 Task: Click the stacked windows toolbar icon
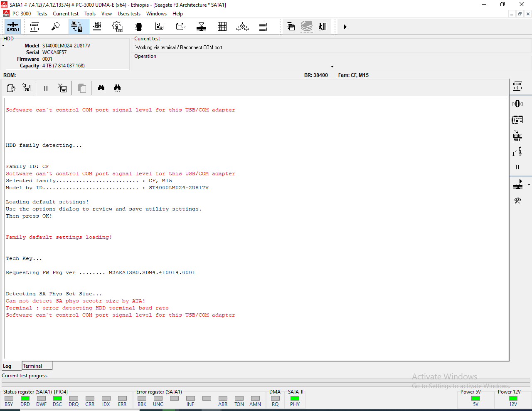pyautogui.click(x=291, y=27)
